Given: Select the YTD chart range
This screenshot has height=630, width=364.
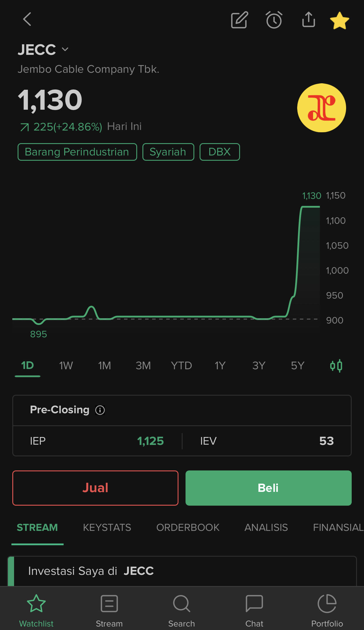Looking at the screenshot, I should point(181,366).
